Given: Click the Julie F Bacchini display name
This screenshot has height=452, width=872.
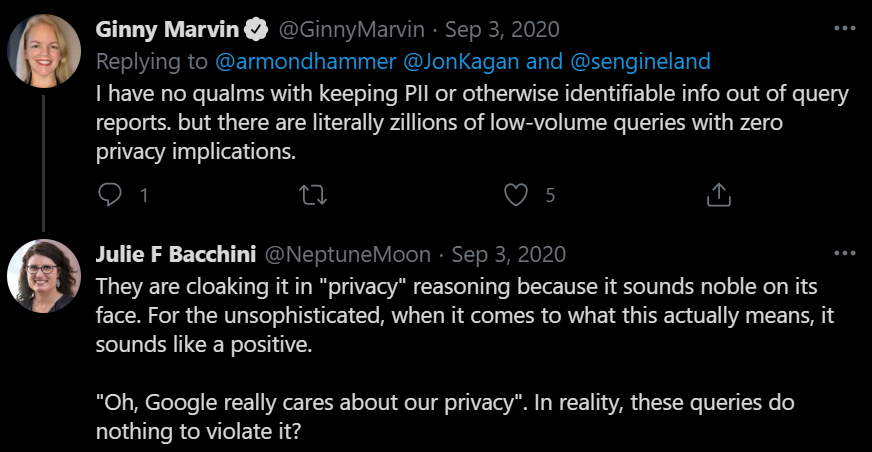Looking at the screenshot, I should tap(176, 255).
